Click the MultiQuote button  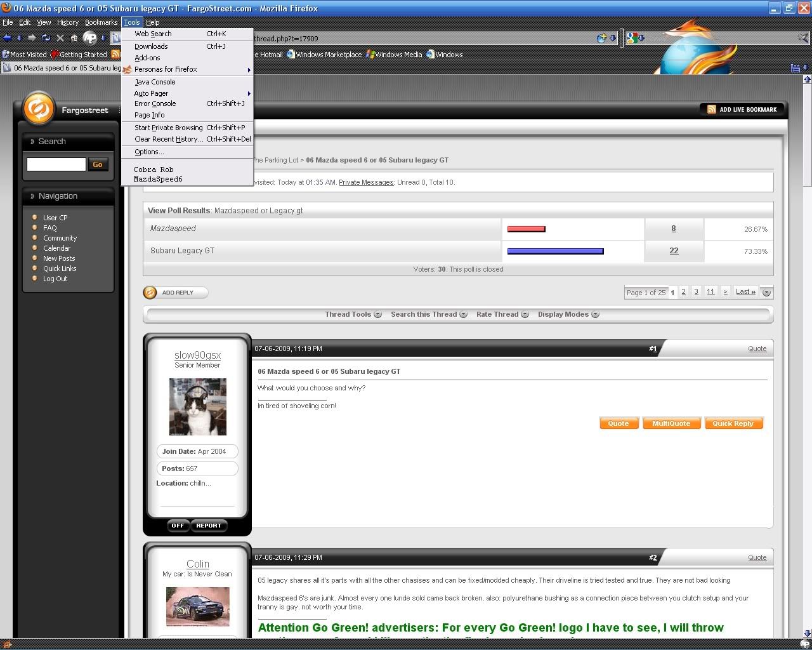(671, 423)
